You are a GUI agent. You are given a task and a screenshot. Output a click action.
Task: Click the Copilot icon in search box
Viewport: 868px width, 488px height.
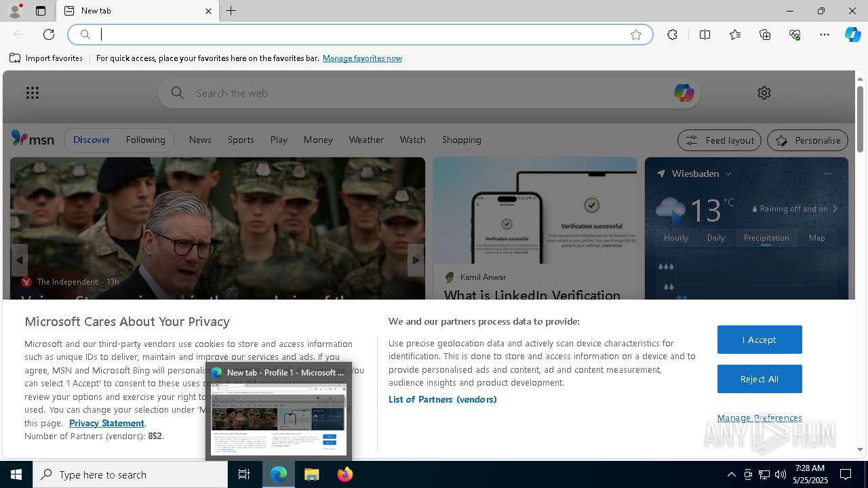[684, 93]
